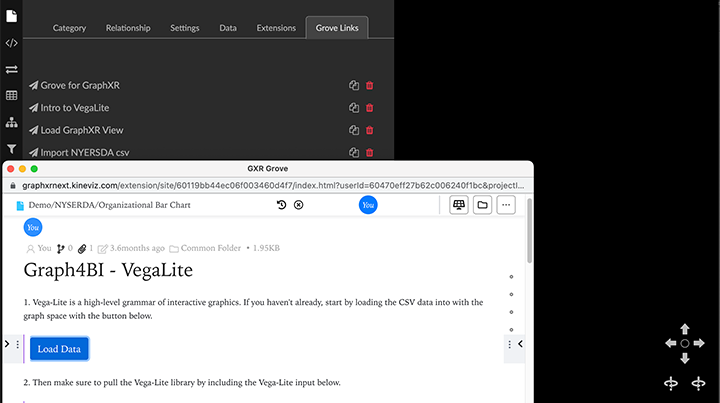Screen dimensions: 720x403
Task: Click the presentation mode icon in Grove header
Action: pos(459,205)
